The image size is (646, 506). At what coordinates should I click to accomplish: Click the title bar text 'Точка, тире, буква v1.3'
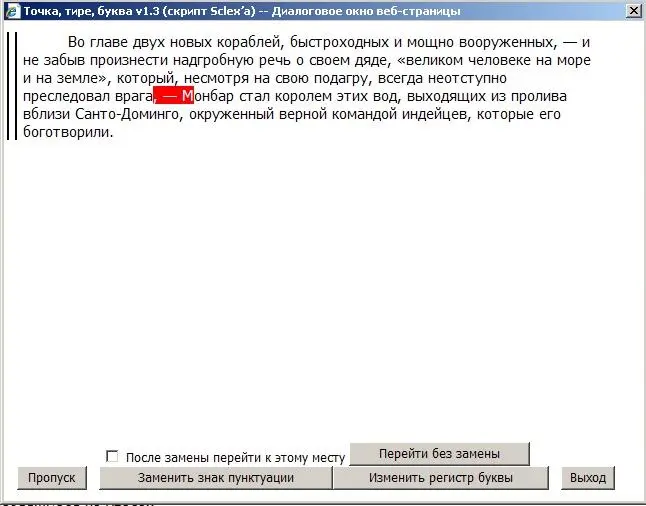(x=91, y=11)
